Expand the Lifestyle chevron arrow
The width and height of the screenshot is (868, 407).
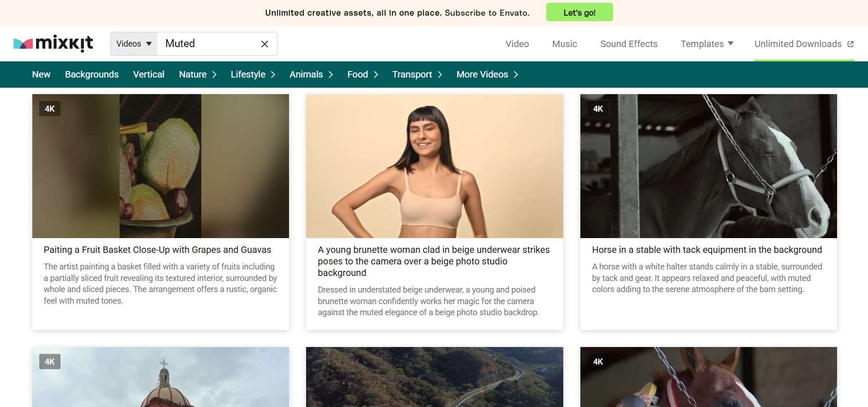pos(273,74)
